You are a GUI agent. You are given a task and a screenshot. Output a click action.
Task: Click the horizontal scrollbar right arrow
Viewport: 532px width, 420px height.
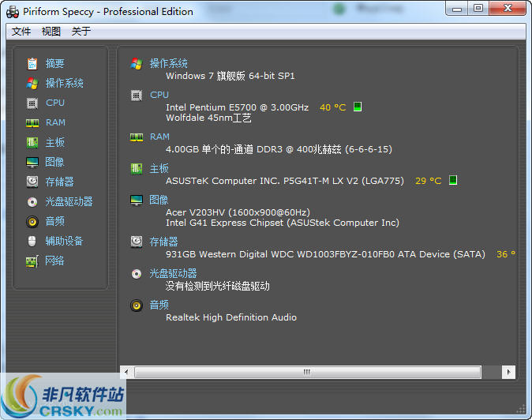click(x=508, y=372)
